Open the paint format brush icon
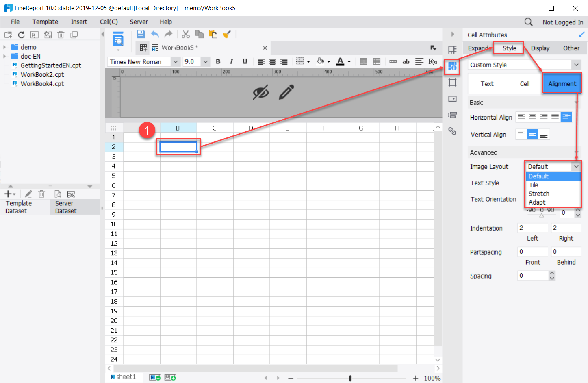 point(227,34)
